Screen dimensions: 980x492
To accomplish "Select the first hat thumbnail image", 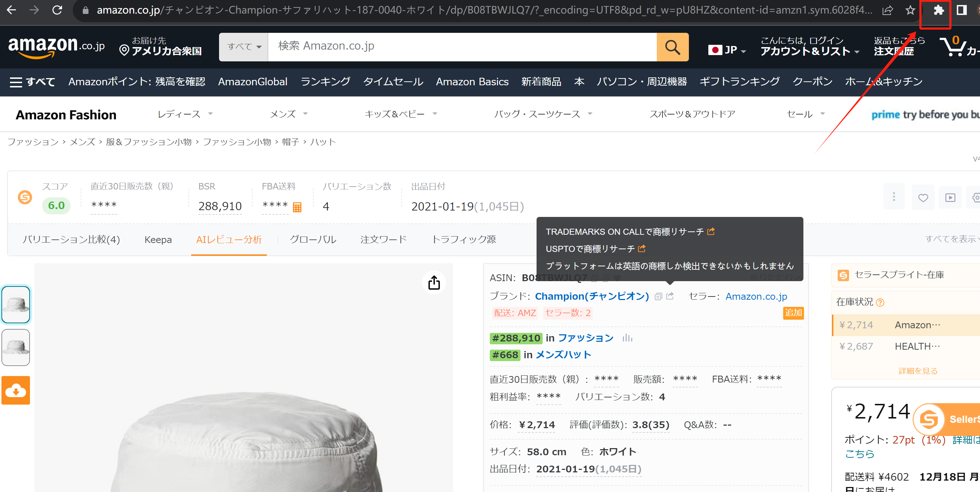I will point(16,305).
